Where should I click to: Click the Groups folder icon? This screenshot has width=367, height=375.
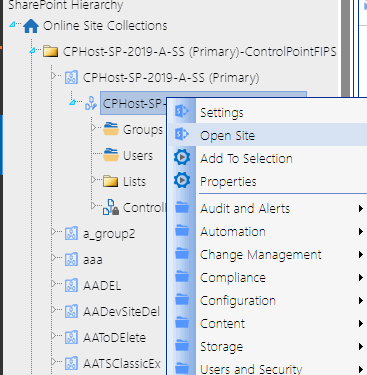coord(111,129)
